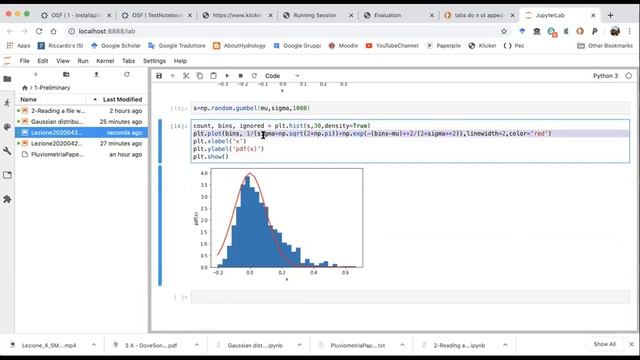Open the Moodle bookmark

click(x=344, y=46)
